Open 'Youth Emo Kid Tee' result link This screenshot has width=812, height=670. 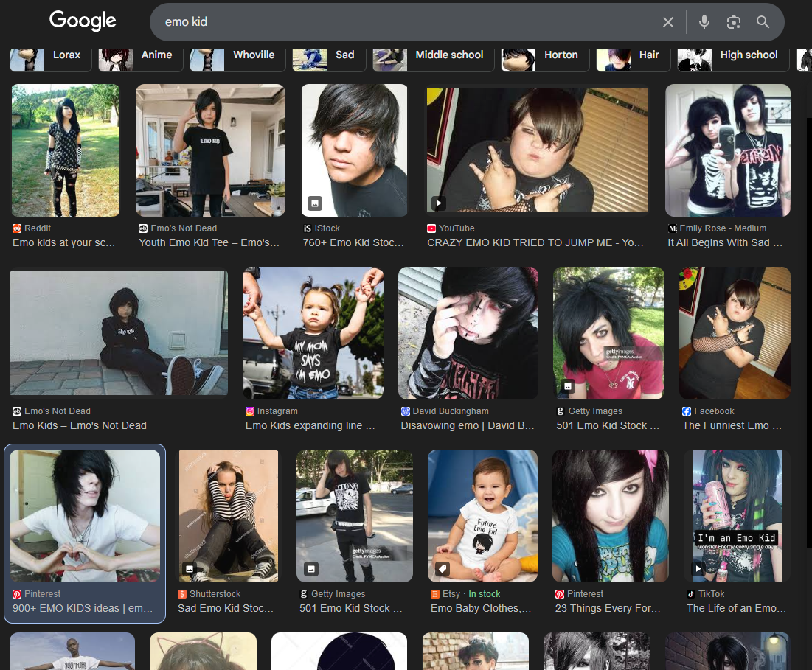pyautogui.click(x=209, y=242)
